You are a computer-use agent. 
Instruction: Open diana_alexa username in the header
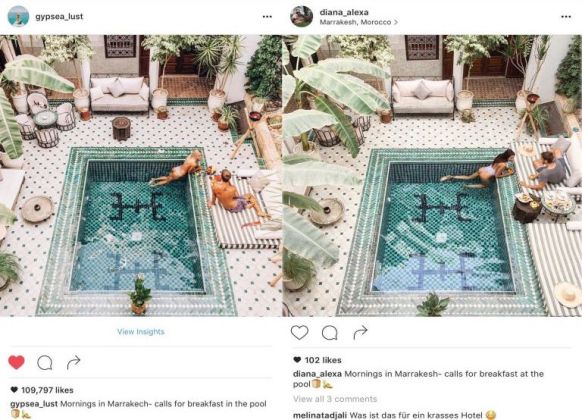pyautogui.click(x=344, y=12)
